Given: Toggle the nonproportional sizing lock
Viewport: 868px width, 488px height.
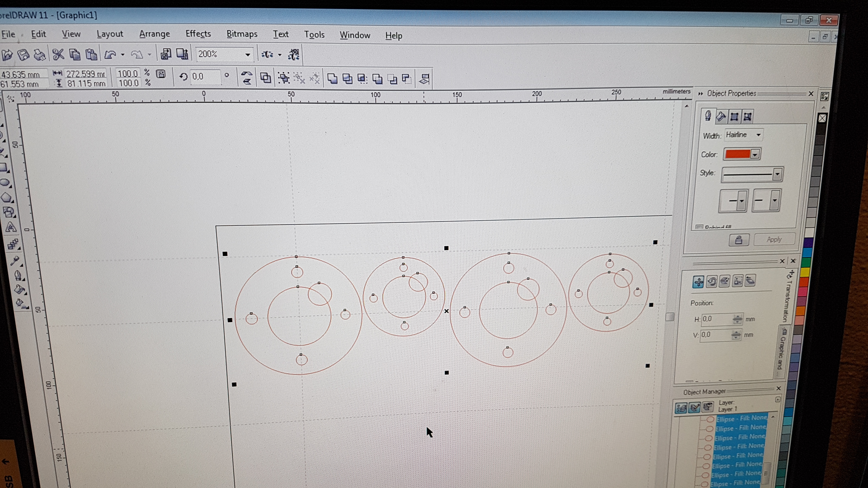Looking at the screenshot, I should pyautogui.click(x=161, y=74).
